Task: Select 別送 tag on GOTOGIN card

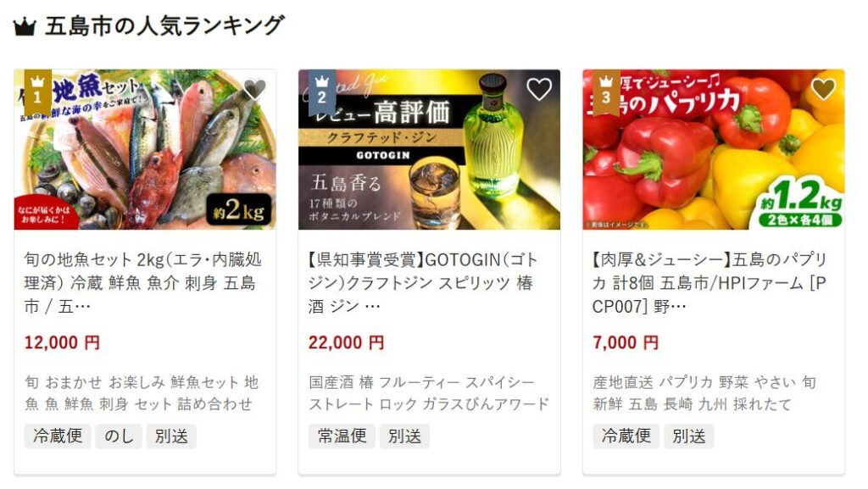Action: pos(404,436)
